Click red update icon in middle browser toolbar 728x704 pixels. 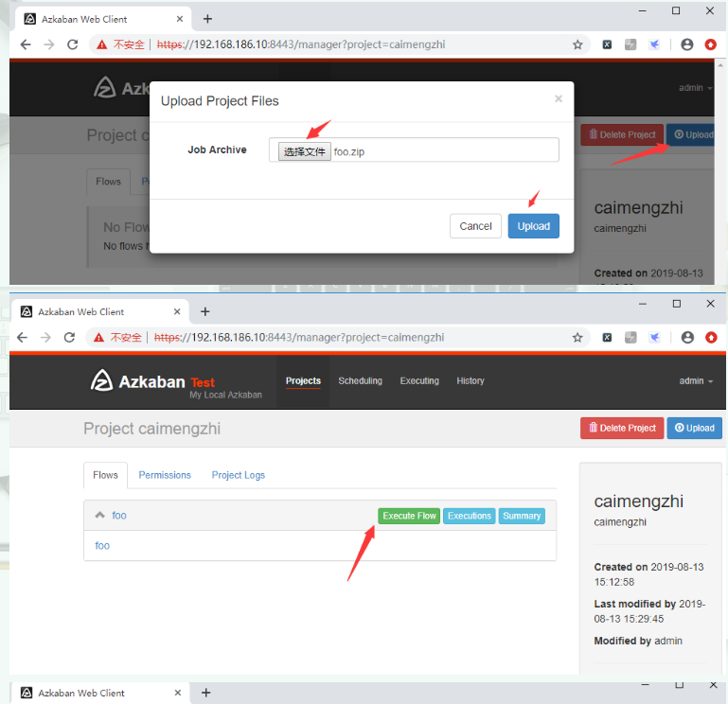click(711, 338)
